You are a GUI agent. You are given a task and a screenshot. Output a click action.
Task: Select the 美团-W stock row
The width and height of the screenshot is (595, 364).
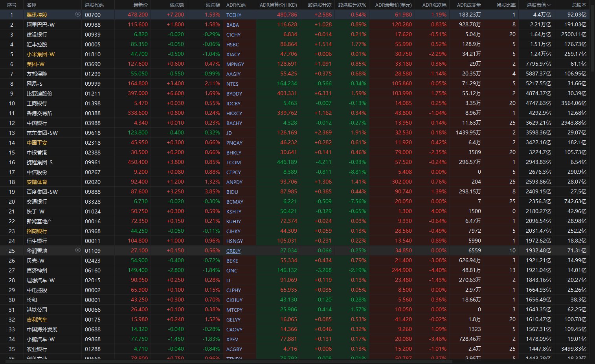(x=295, y=64)
